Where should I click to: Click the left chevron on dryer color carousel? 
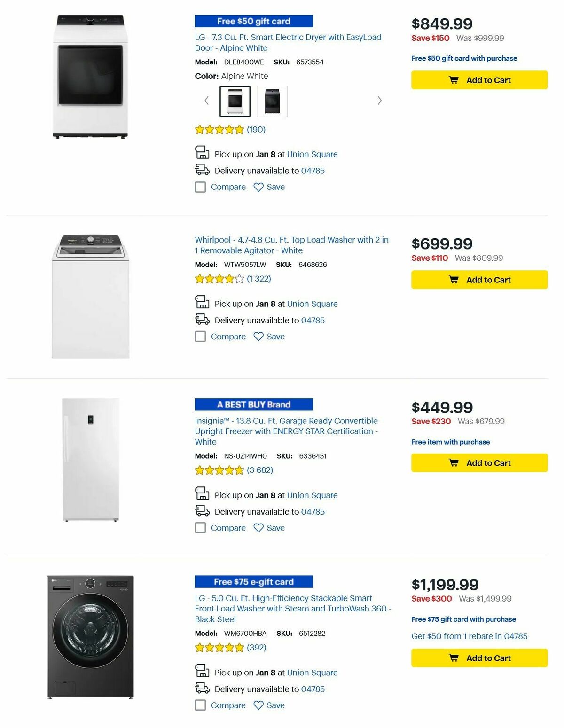(206, 101)
